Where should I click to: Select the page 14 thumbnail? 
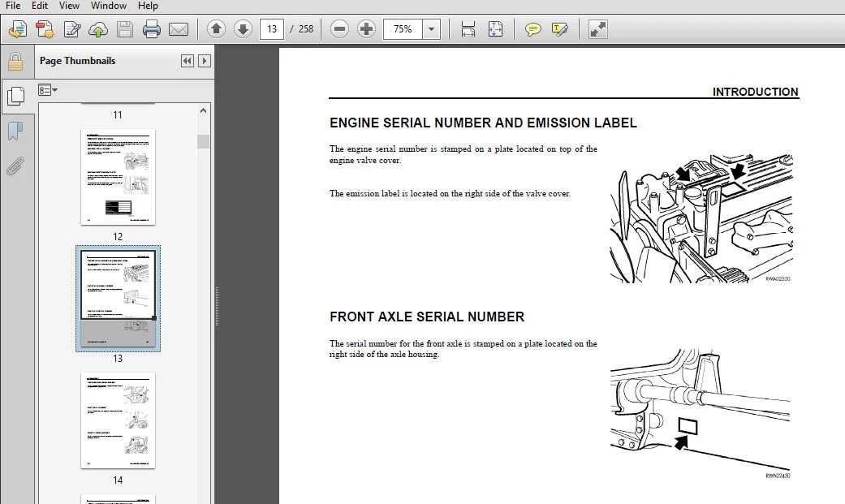[x=118, y=420]
